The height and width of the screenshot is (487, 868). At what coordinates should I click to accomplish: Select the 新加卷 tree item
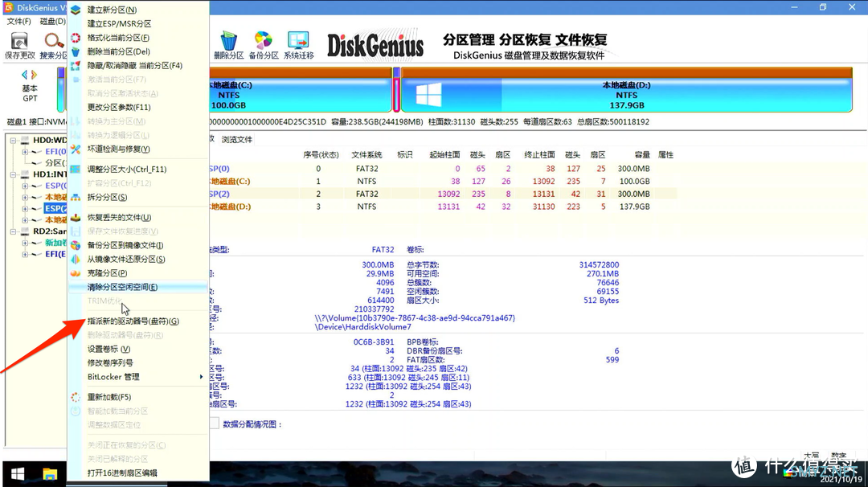coord(55,243)
